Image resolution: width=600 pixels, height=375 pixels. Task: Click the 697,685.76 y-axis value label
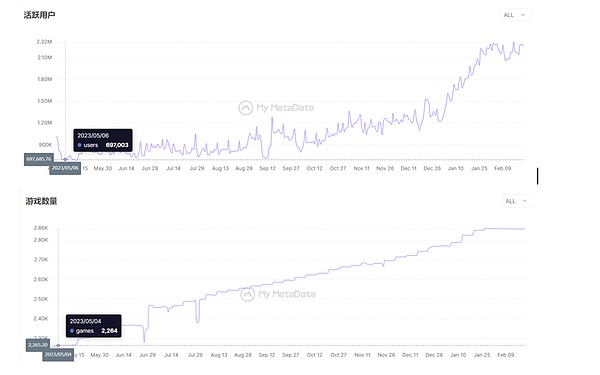pyautogui.click(x=39, y=159)
